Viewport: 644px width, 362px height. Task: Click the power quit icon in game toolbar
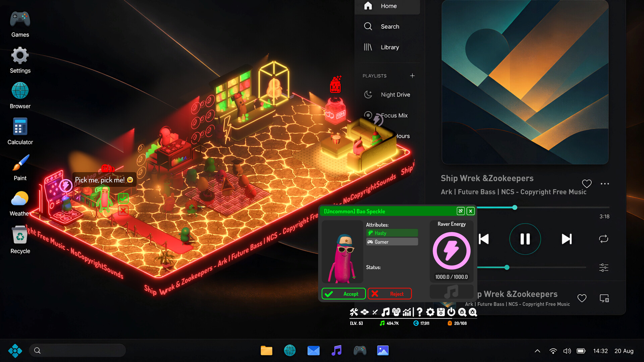451,312
